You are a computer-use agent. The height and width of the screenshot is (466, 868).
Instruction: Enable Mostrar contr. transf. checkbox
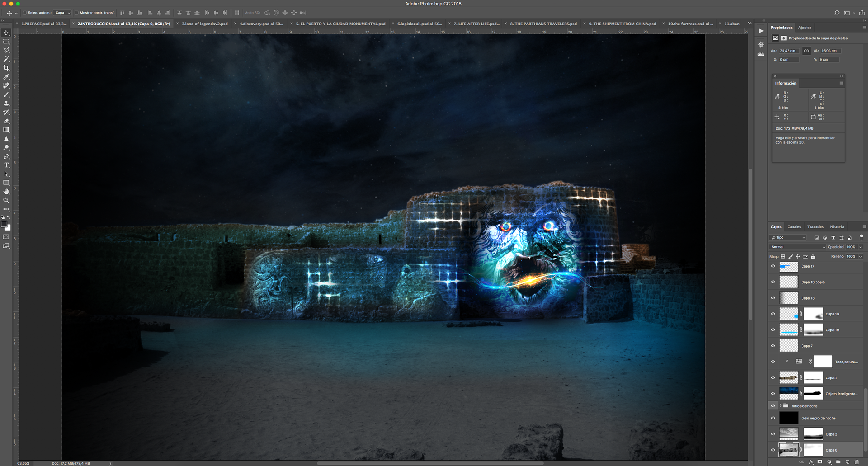point(76,13)
